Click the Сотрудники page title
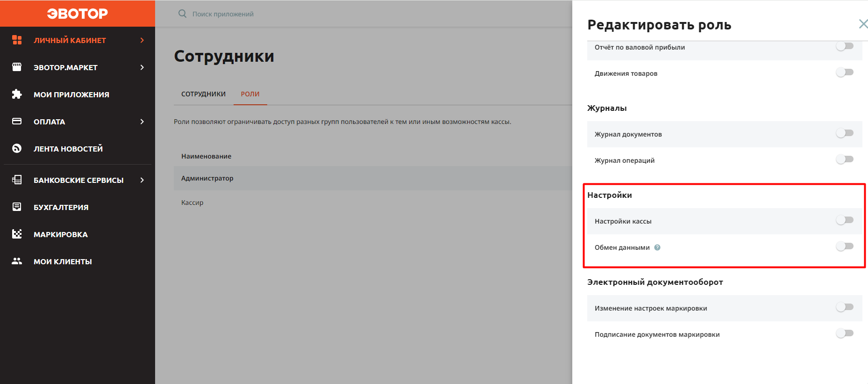Screen dimensions: 868x384 coord(224,56)
